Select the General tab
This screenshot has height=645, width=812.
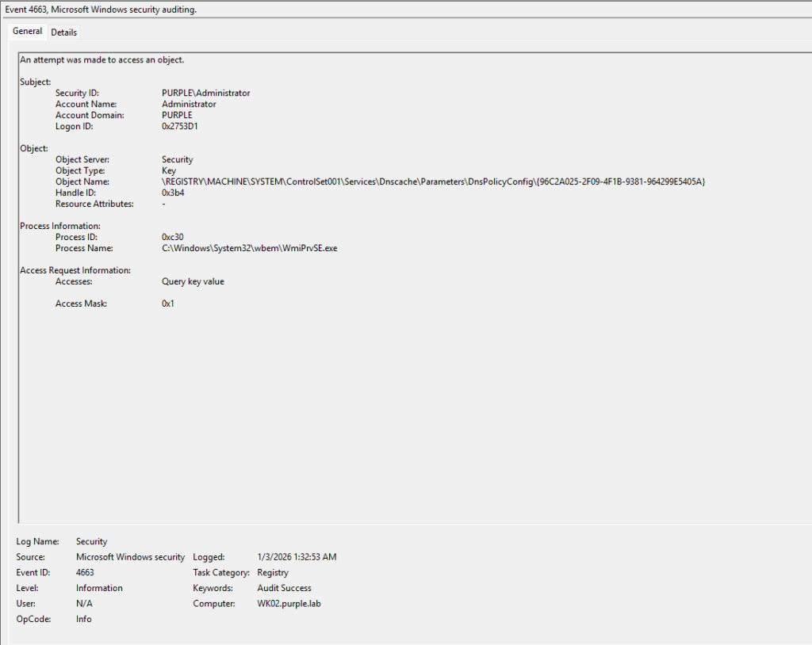[27, 32]
